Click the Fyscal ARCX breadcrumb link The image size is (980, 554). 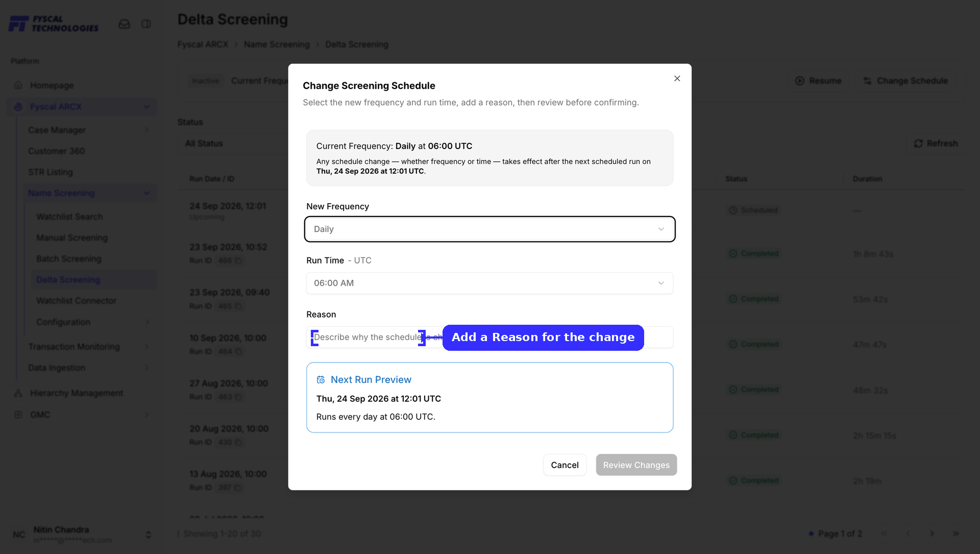click(203, 44)
